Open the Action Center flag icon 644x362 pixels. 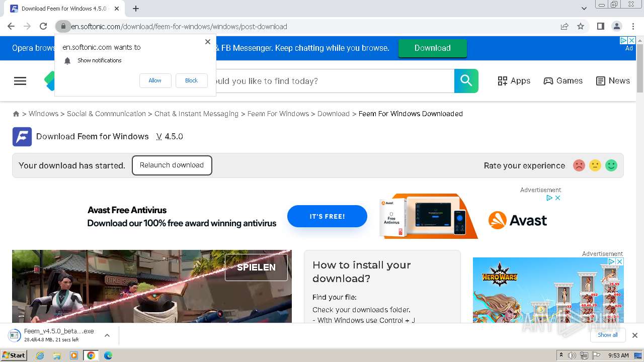[x=596, y=355]
